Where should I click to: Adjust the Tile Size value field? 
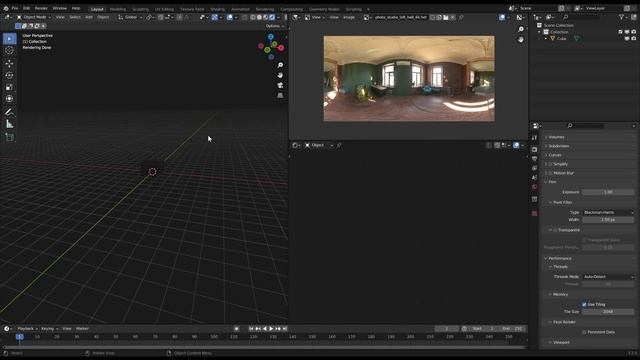[x=608, y=312]
